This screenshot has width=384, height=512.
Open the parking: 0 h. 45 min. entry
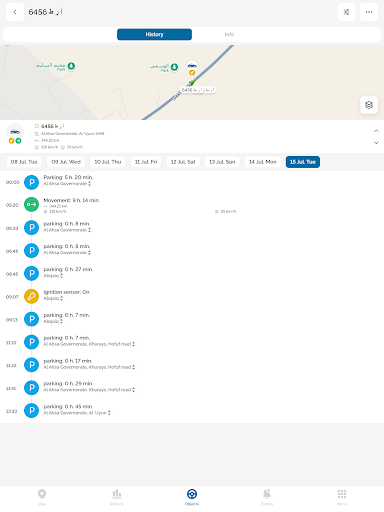pos(68,407)
